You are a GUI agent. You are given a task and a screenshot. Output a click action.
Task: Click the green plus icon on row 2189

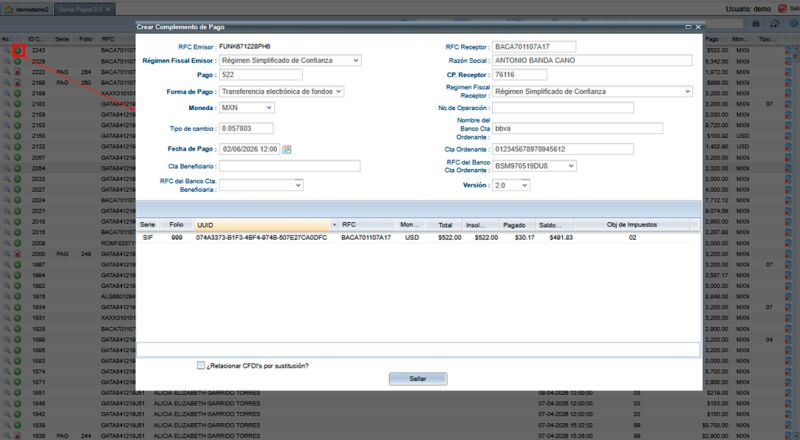click(x=17, y=93)
